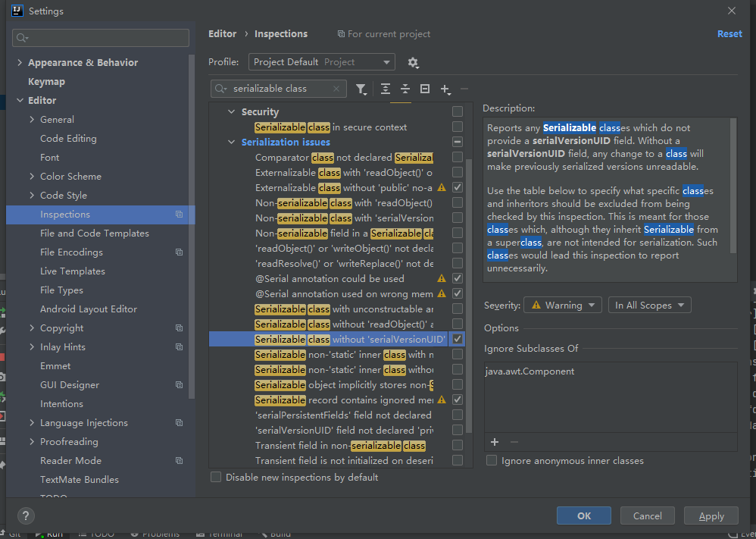This screenshot has width=756, height=539.
Task: Open the Profile 'Project Default' dropdown
Action: click(322, 62)
